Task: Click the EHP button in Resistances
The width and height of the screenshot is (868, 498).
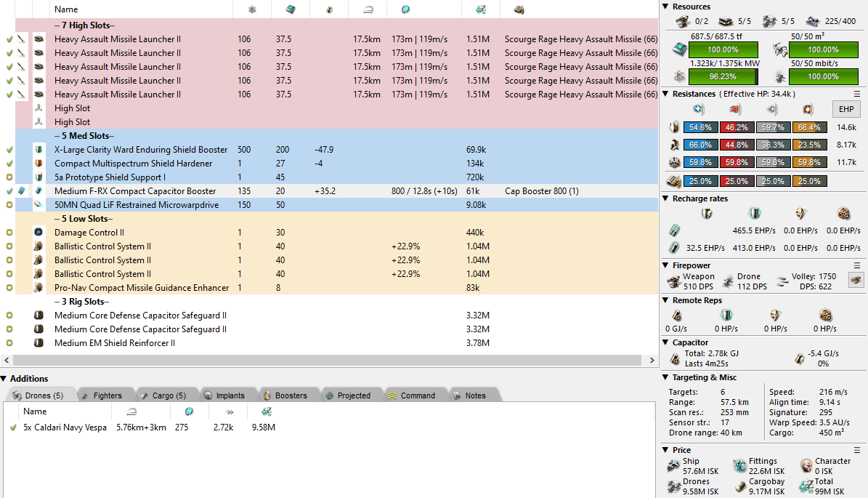Action: click(x=846, y=109)
